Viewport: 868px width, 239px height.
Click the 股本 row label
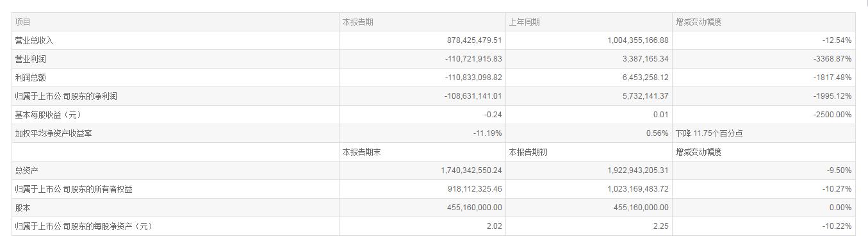pos(23,208)
